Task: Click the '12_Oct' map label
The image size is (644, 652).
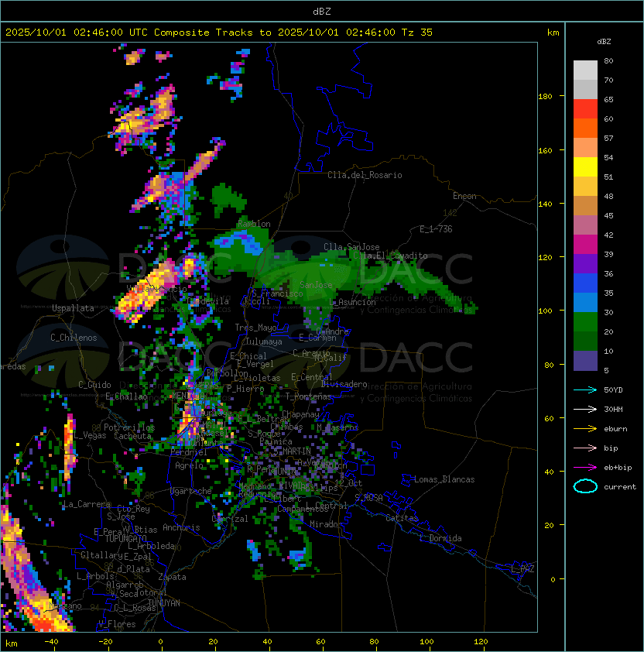Action: click(348, 483)
